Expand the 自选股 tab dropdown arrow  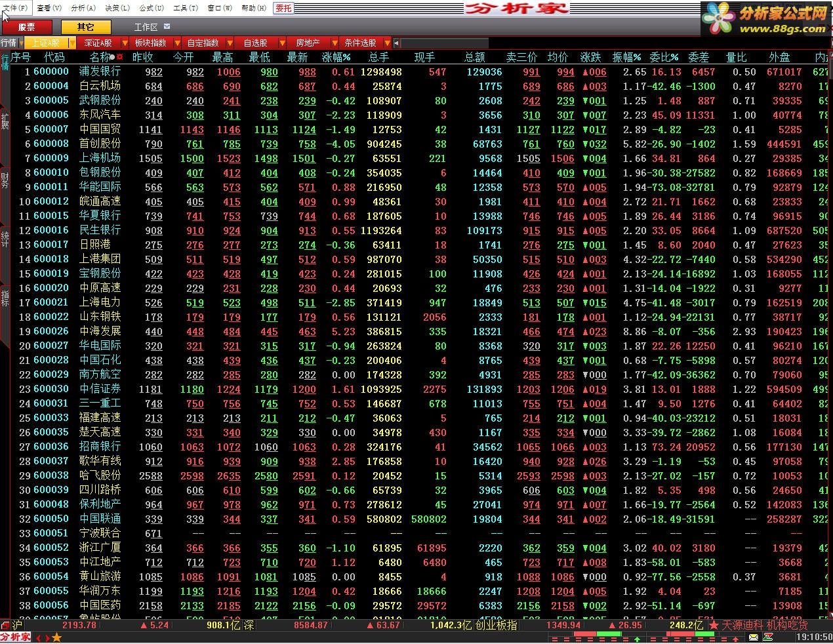click(x=283, y=43)
